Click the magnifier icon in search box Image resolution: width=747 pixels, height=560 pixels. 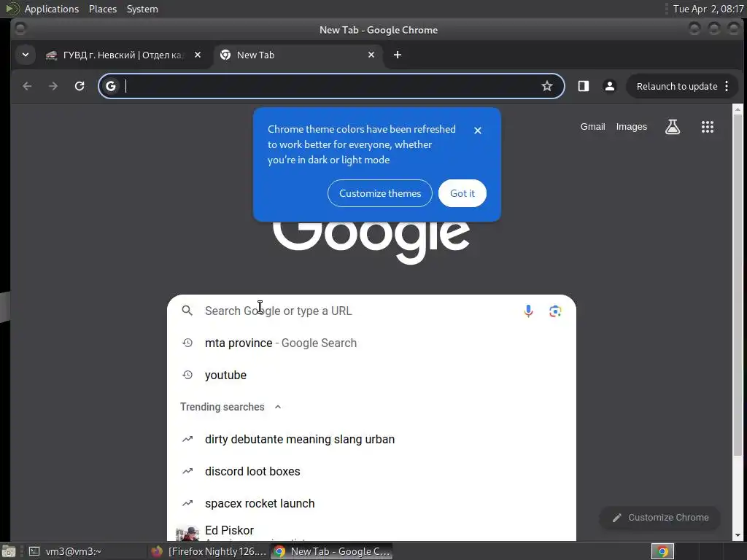[x=187, y=311]
